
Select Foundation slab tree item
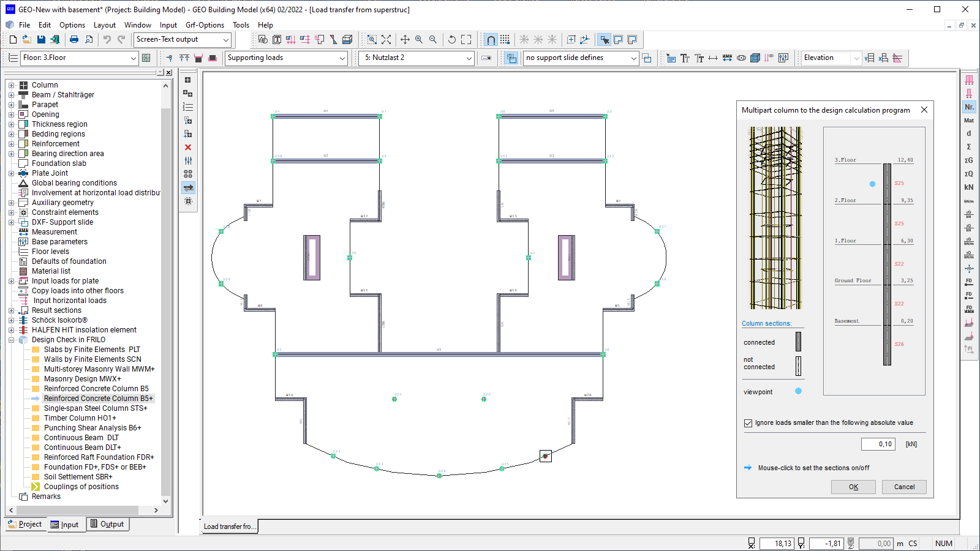59,163
